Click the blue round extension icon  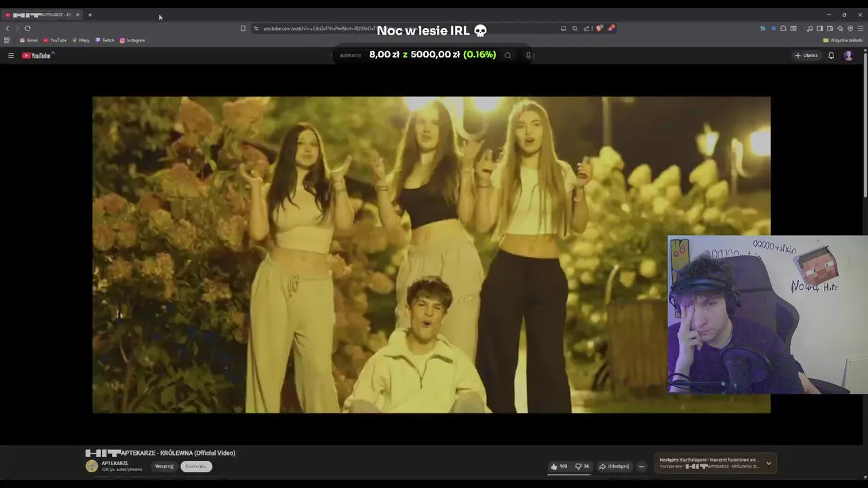pos(773,28)
